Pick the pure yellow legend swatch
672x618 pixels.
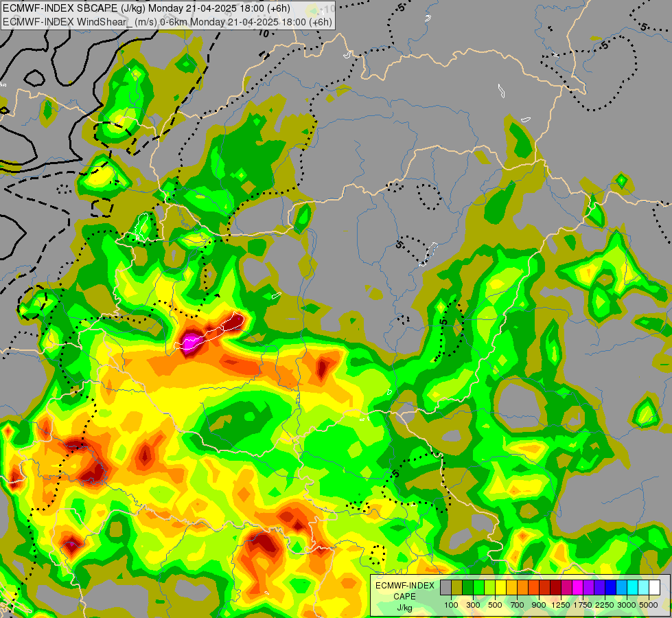[x=500, y=588]
